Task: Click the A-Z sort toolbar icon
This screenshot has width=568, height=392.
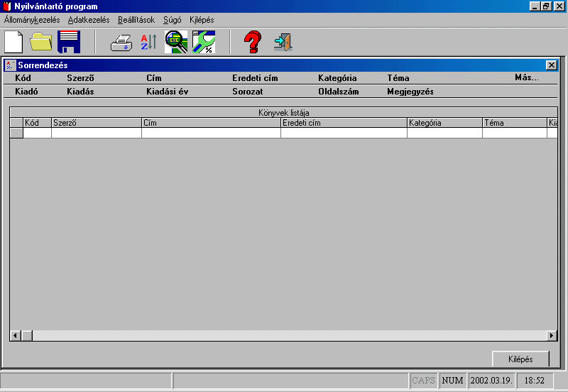Action: coord(148,43)
